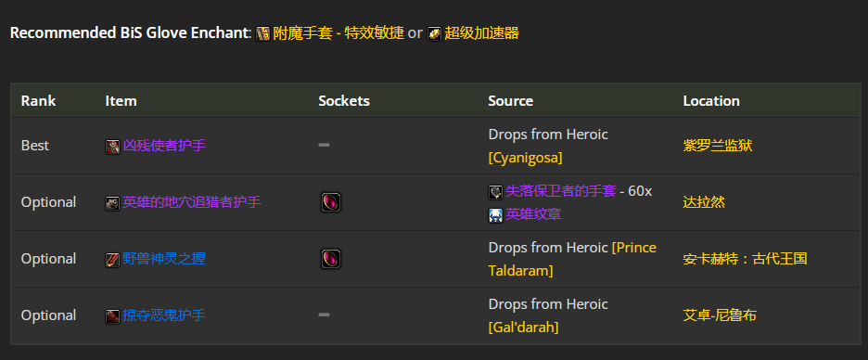Click the 英雄的地穴追猎者护手 item icon
The width and height of the screenshot is (868, 360).
click(113, 202)
